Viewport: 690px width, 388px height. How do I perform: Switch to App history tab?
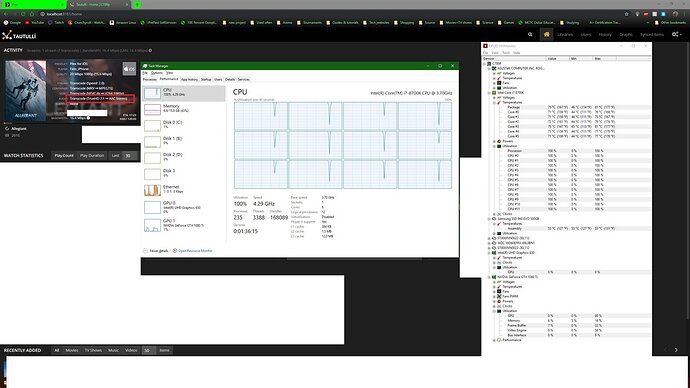click(190, 80)
